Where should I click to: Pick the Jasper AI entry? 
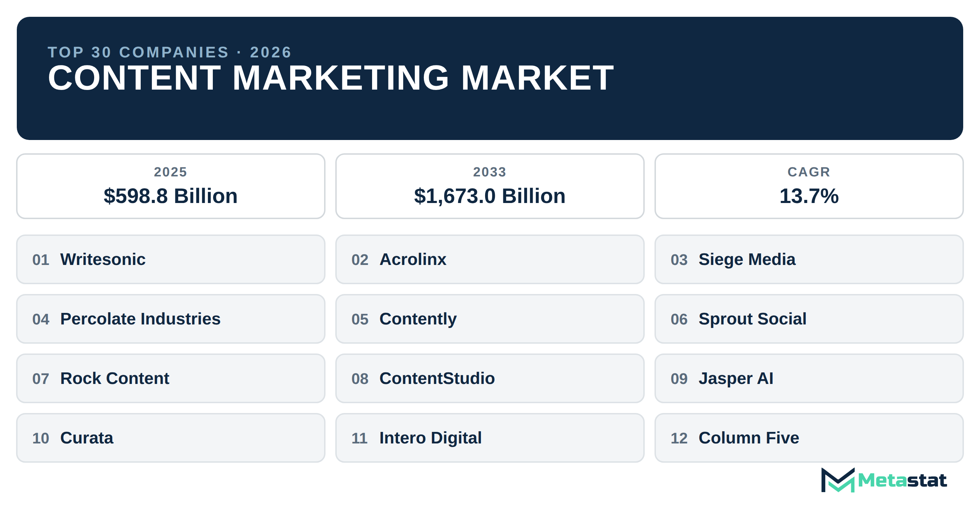[x=809, y=379]
